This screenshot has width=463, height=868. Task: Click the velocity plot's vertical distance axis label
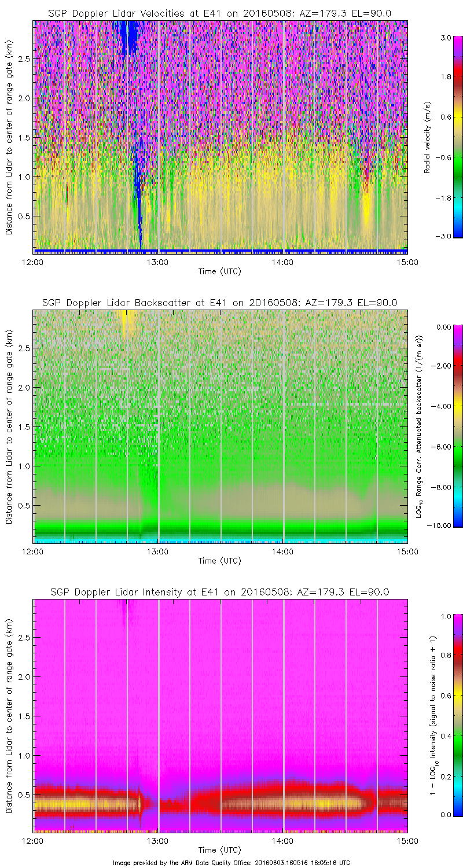click(x=9, y=137)
